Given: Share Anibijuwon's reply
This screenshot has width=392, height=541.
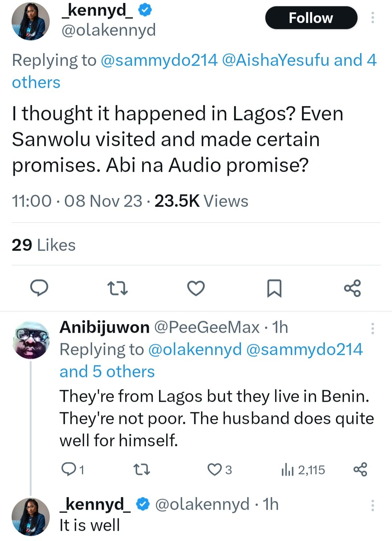Looking at the screenshot, I should 360,469.
